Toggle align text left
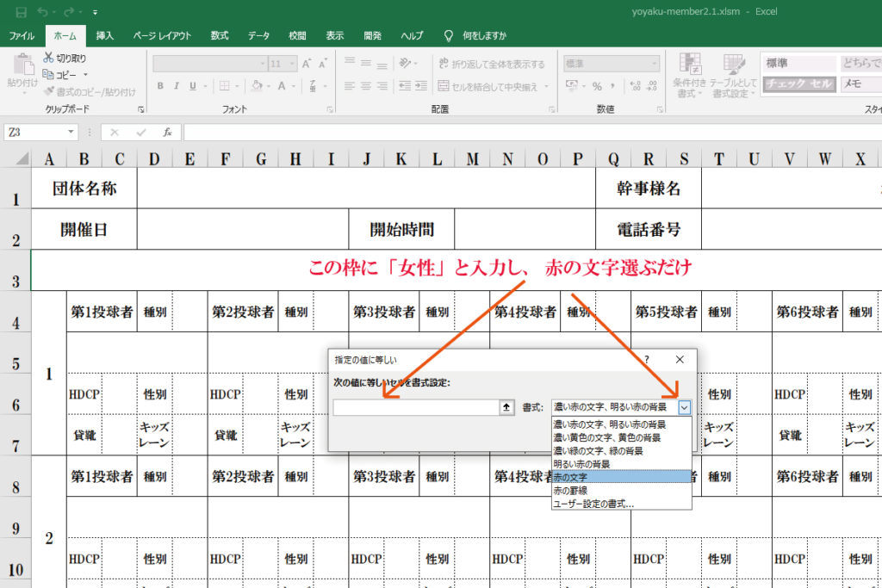This screenshot has height=588, width=882. tap(350, 86)
